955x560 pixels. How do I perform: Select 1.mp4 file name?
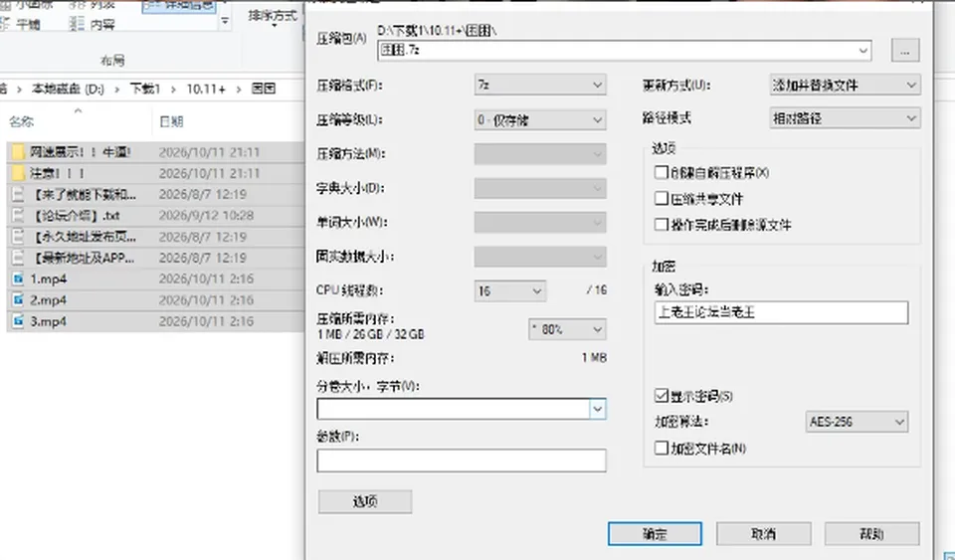49,280
